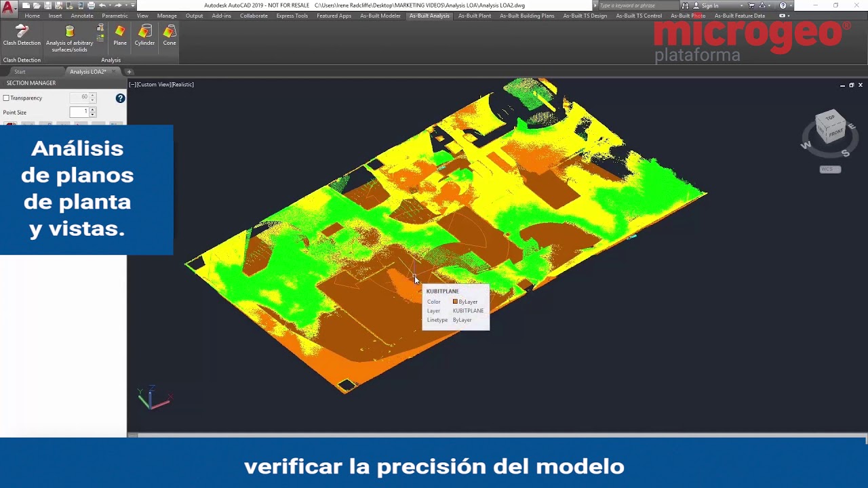Open the As-Built Building Plans tab
Viewport: 868px width, 488px height.
(527, 16)
